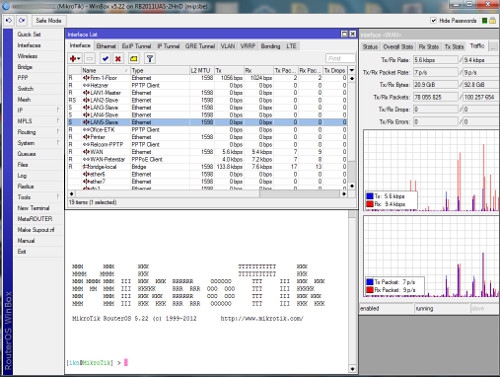500x377 pixels.
Task: Open Quick Set in sidebar
Action: 29,34
